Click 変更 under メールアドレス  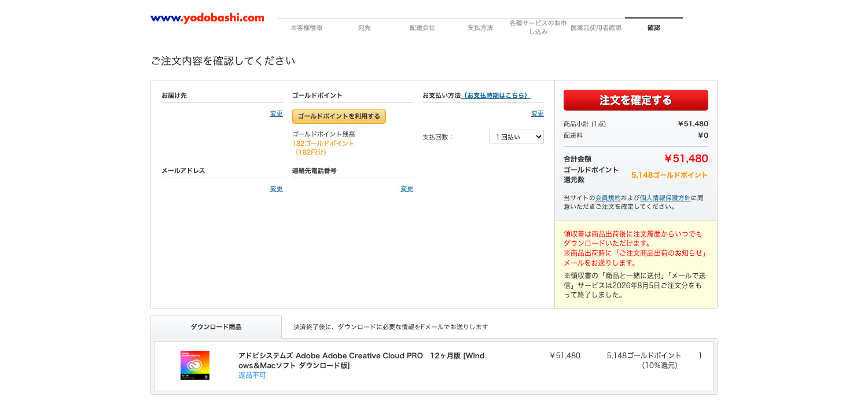tap(277, 189)
